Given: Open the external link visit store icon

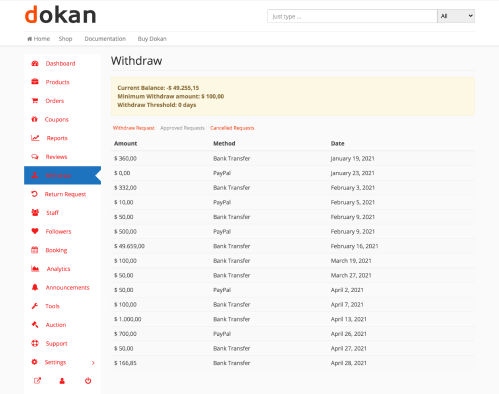Looking at the screenshot, I should pos(37,381).
